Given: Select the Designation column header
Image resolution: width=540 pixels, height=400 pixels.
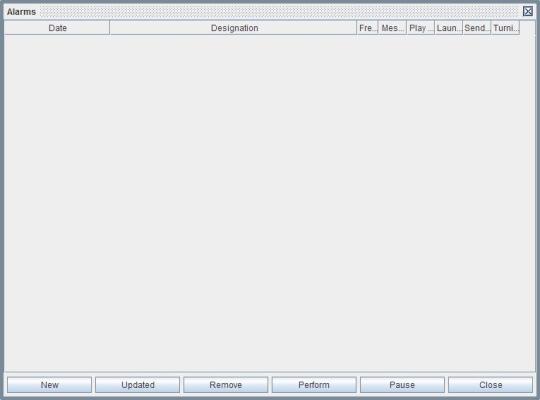Looking at the screenshot, I should [x=233, y=28].
